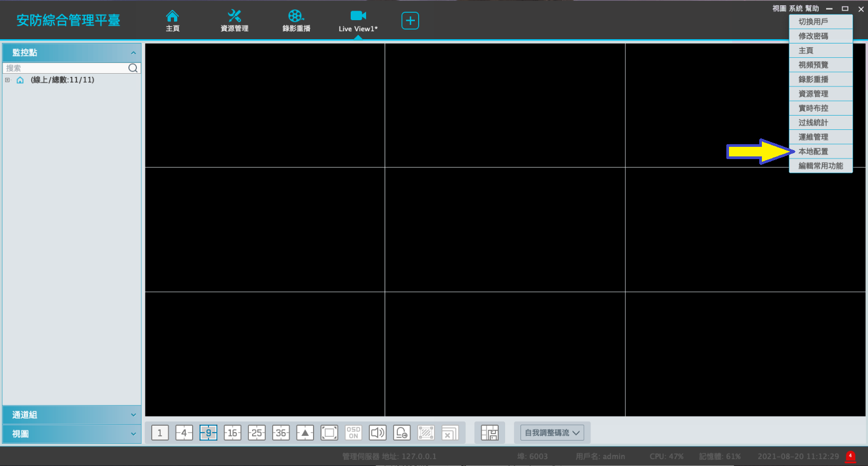Click inside the 搜索 search field
The height and width of the screenshot is (466, 868).
click(x=64, y=68)
